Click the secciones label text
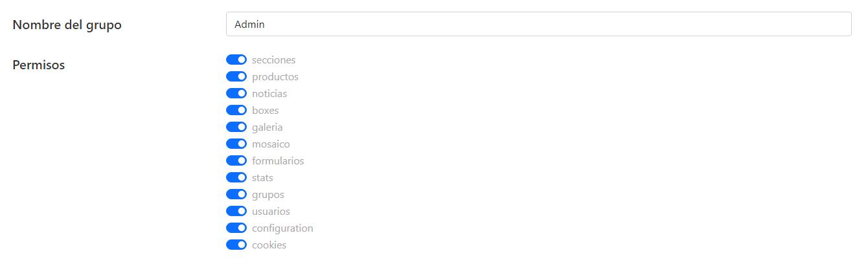 [273, 60]
